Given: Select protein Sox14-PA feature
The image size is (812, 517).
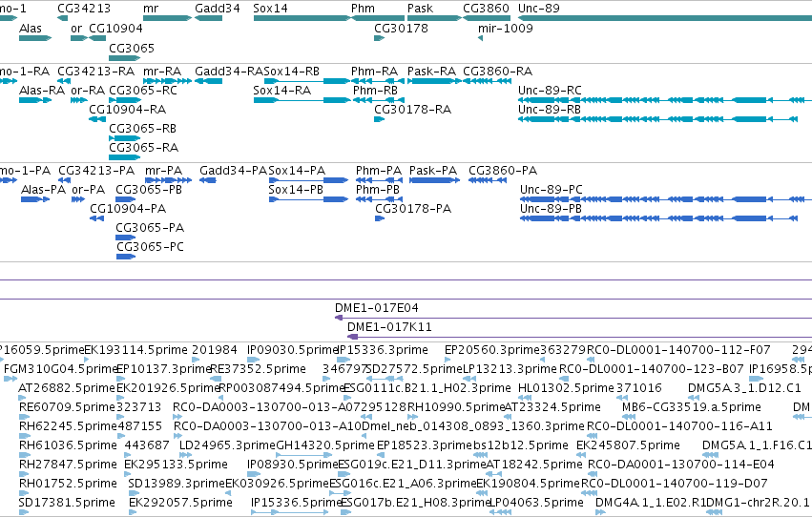Looking at the screenshot, I should click(308, 180).
